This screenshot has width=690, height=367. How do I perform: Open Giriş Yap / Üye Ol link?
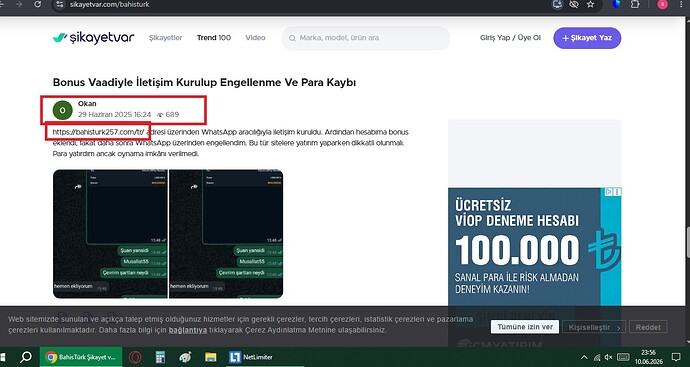pos(510,38)
